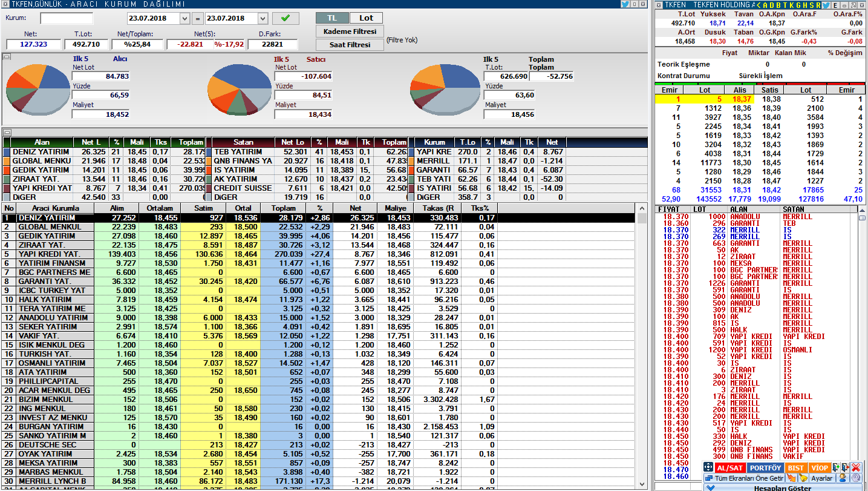Screen dimensions: 868x491
Task: Click the green checkmark apply button
Action: click(286, 18)
